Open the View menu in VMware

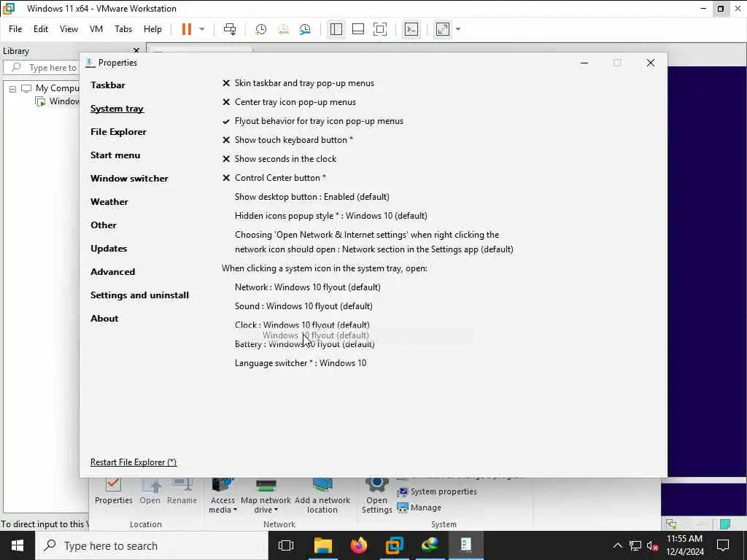pos(69,29)
